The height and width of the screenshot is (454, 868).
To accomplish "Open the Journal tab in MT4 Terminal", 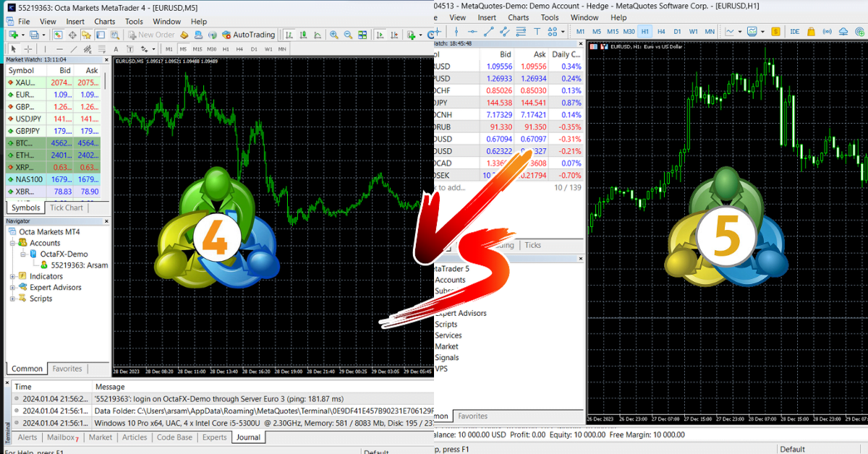I will (x=248, y=437).
